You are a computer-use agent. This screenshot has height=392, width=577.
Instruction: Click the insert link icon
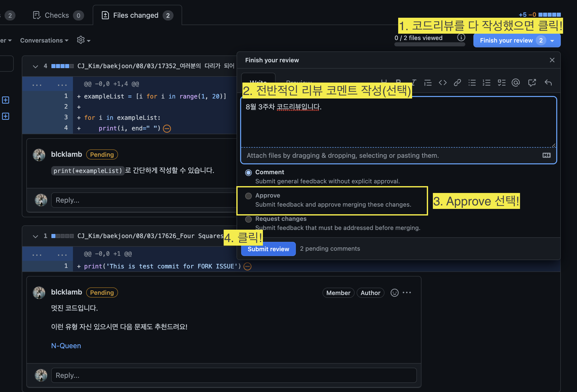[x=457, y=83]
